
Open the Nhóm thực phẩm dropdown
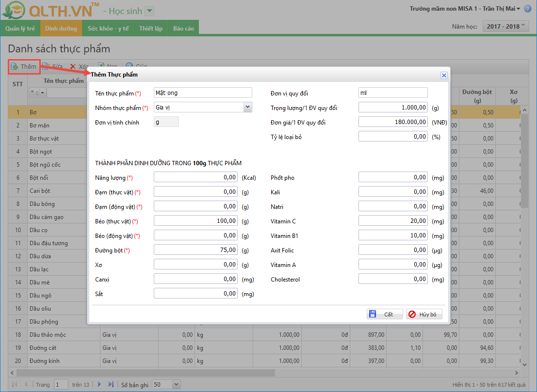tap(247, 107)
